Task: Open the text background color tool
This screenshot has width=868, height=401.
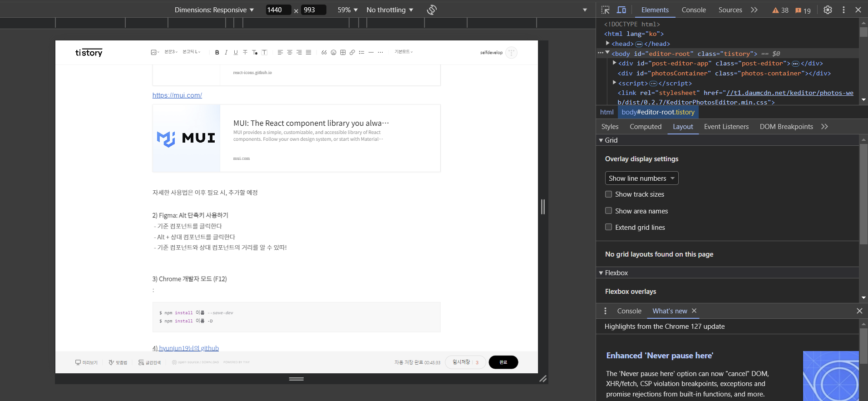Action: point(264,52)
